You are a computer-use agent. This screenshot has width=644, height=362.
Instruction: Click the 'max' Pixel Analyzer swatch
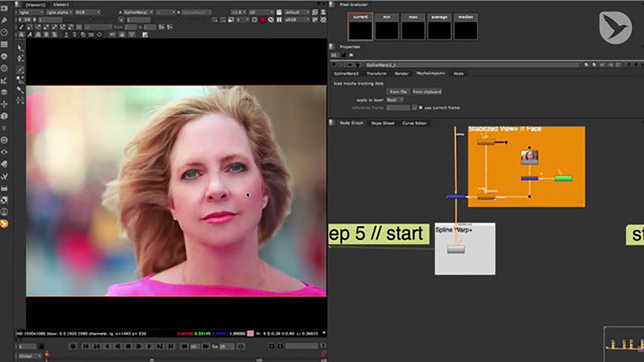(413, 26)
